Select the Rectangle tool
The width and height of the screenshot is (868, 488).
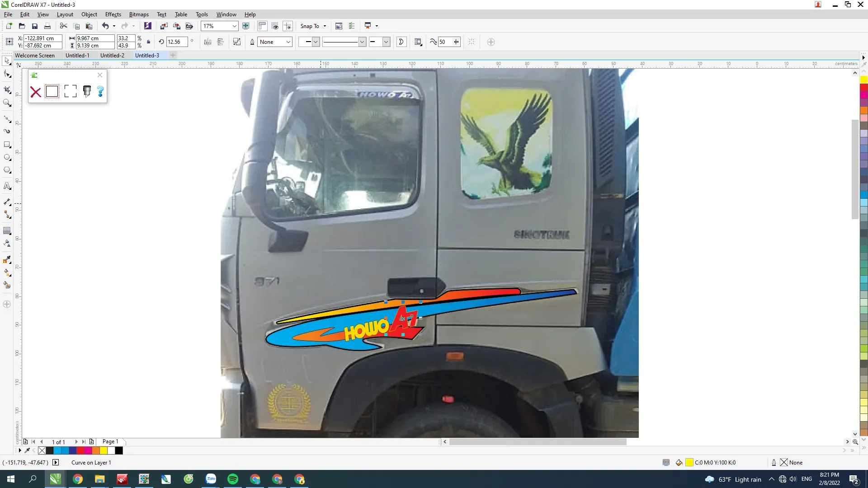coord(7,145)
